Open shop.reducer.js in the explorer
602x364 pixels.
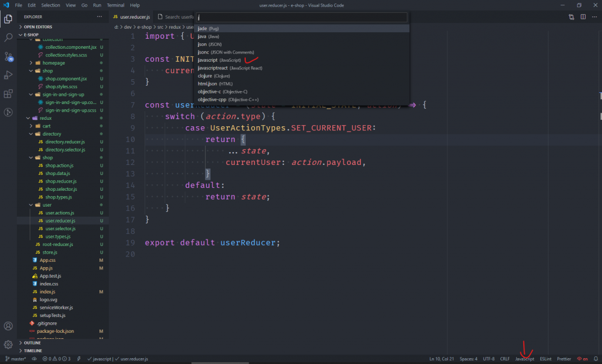click(x=62, y=181)
